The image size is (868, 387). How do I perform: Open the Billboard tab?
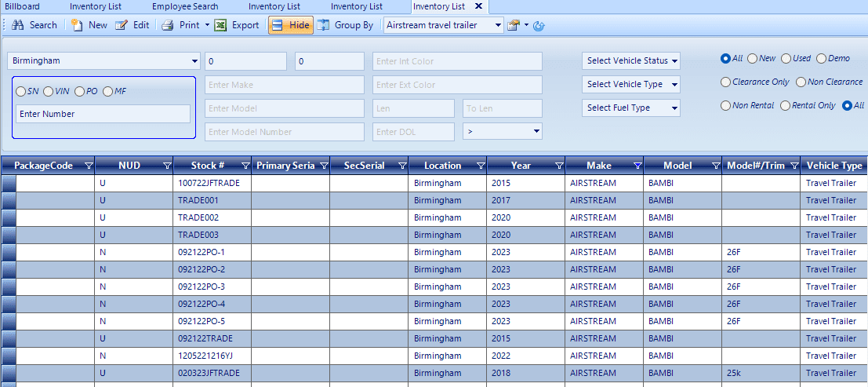point(22,6)
